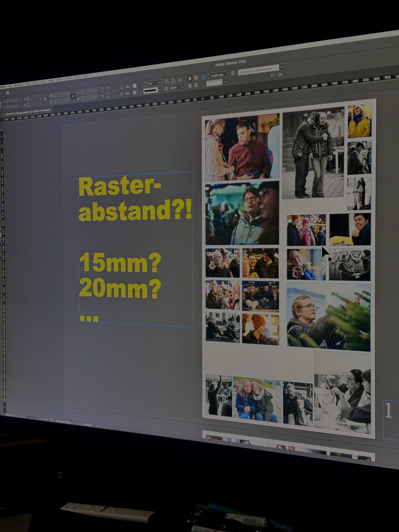This screenshot has width=399, height=532.
Task: Click the Home icon in control bar
Action: (8, 93)
